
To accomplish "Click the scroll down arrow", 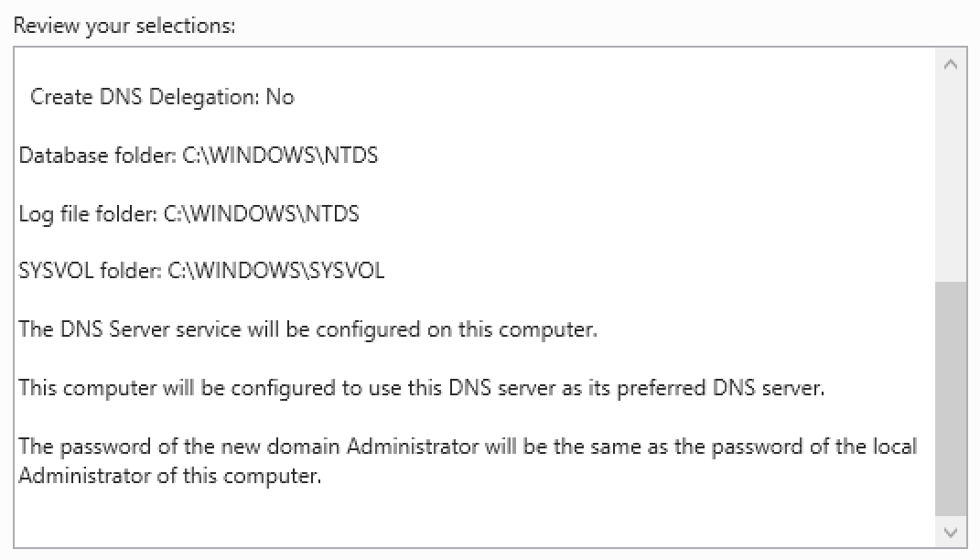I will pos(951,532).
